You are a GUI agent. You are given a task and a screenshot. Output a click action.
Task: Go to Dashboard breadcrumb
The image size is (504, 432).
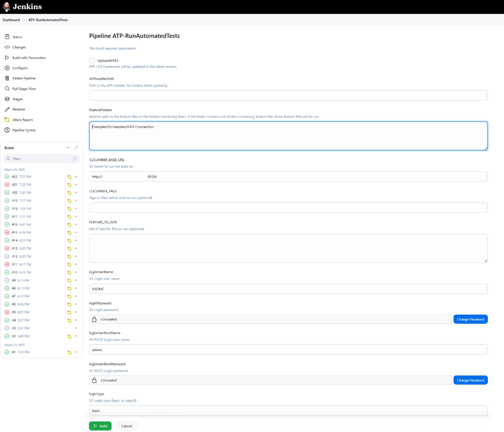[11, 20]
